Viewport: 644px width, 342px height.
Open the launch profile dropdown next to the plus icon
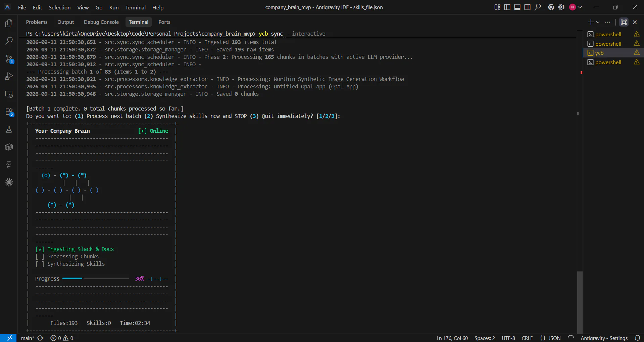[x=598, y=22]
